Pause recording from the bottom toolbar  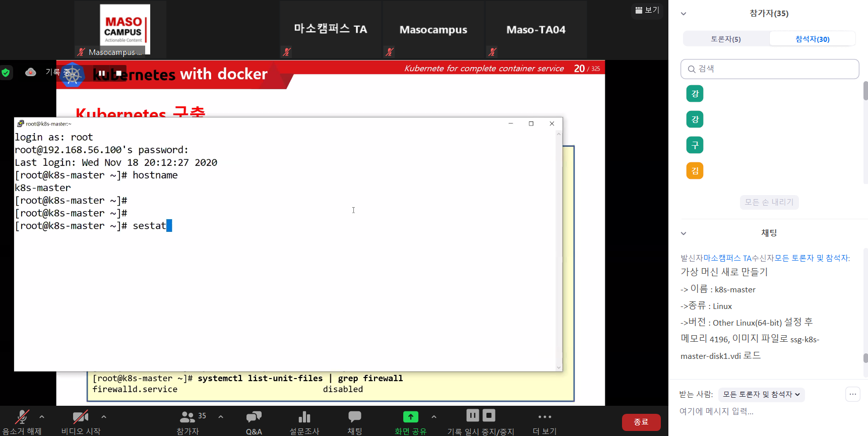coord(472,415)
